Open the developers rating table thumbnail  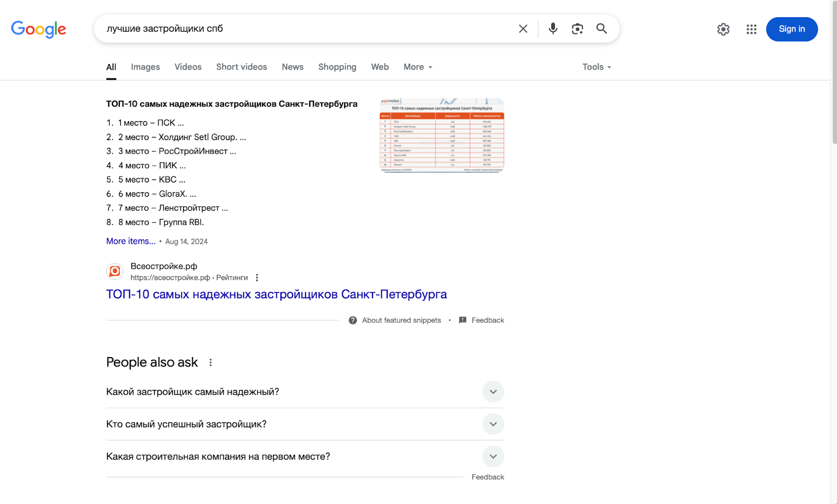(x=442, y=135)
